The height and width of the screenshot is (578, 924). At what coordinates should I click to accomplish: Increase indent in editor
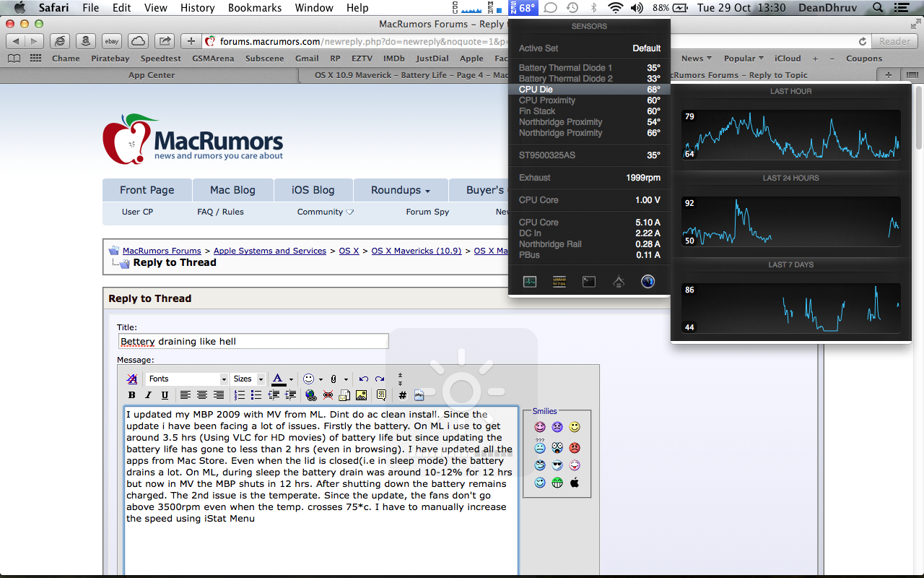[290, 395]
